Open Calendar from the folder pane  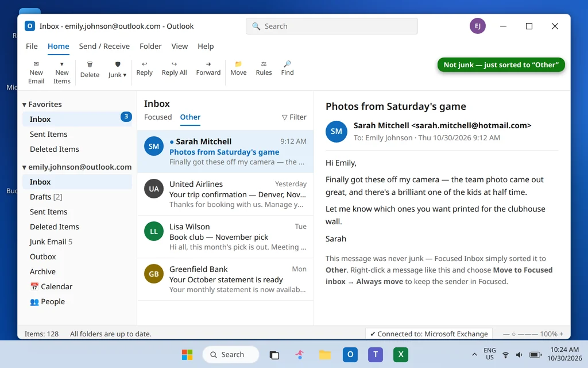tap(51, 286)
